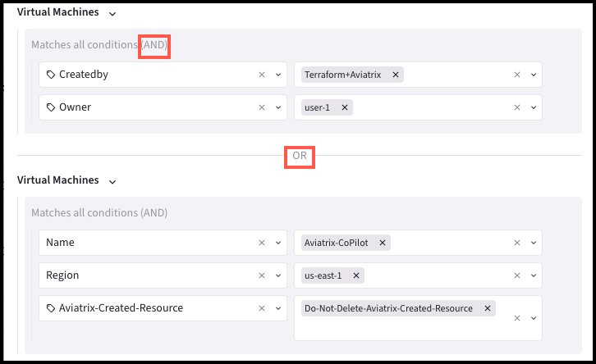Open the Name values dropdown arrow

[x=534, y=243]
